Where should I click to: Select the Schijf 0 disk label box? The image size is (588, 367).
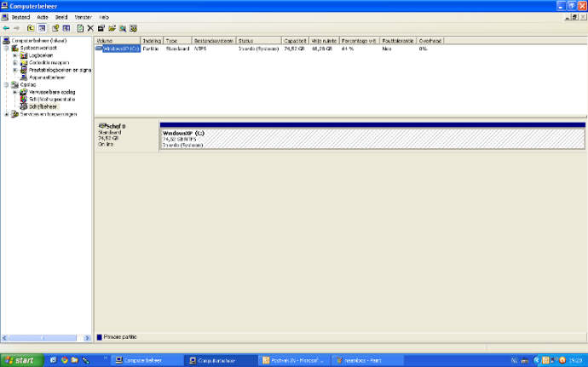tap(127, 136)
